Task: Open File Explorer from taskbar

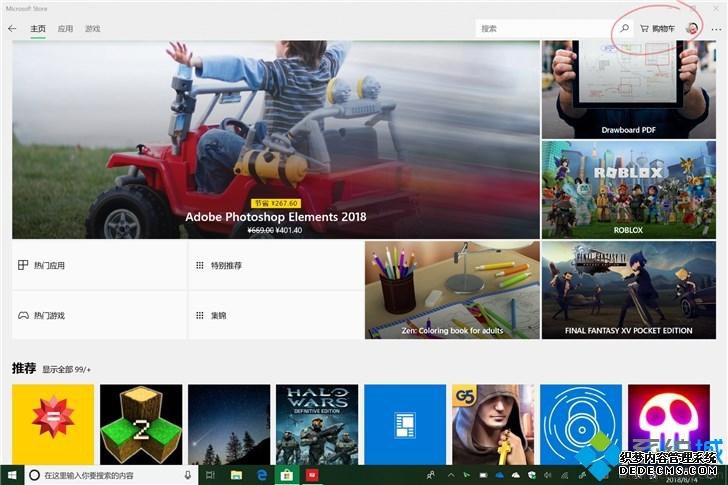Action: [236, 475]
